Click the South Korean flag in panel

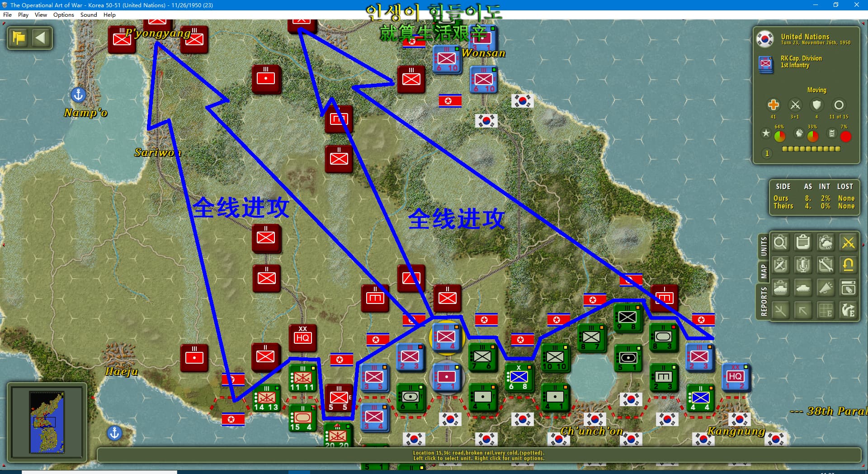765,39
